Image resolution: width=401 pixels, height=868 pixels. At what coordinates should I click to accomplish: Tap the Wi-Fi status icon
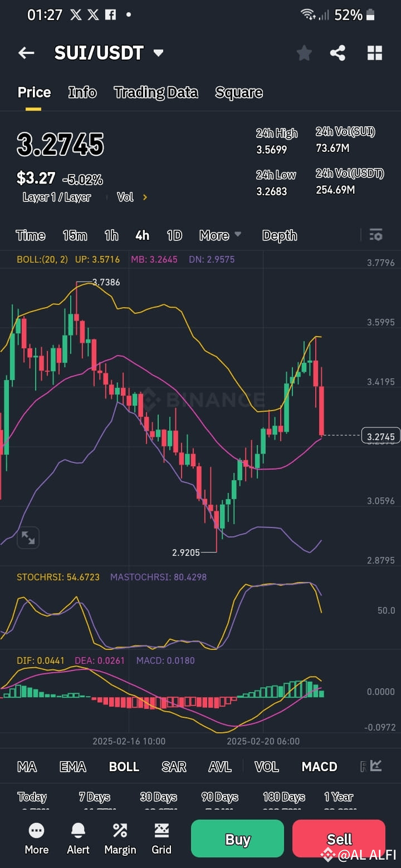[307, 14]
